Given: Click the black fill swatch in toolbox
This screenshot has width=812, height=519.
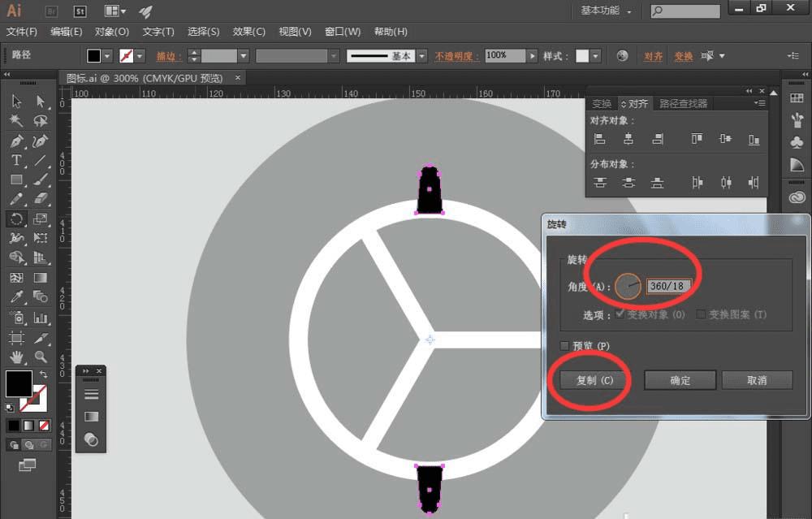Looking at the screenshot, I should coord(19,384).
